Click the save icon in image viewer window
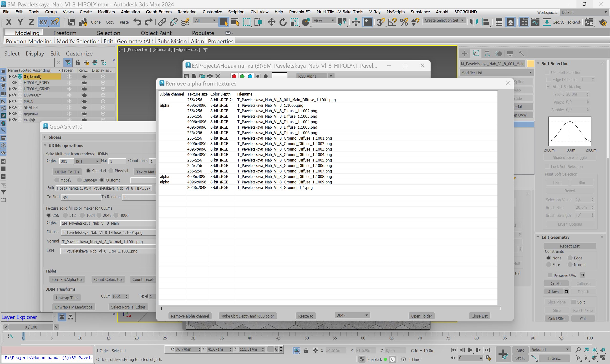 pos(186,76)
